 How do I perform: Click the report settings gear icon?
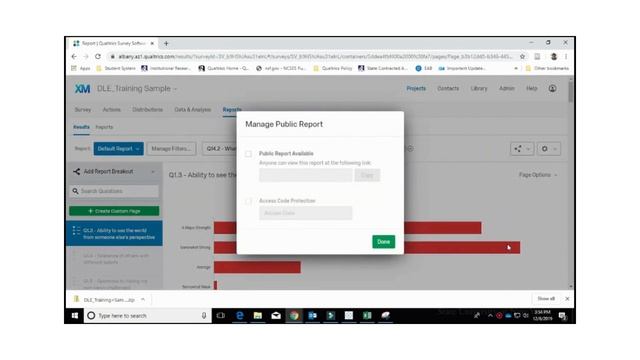(544, 149)
